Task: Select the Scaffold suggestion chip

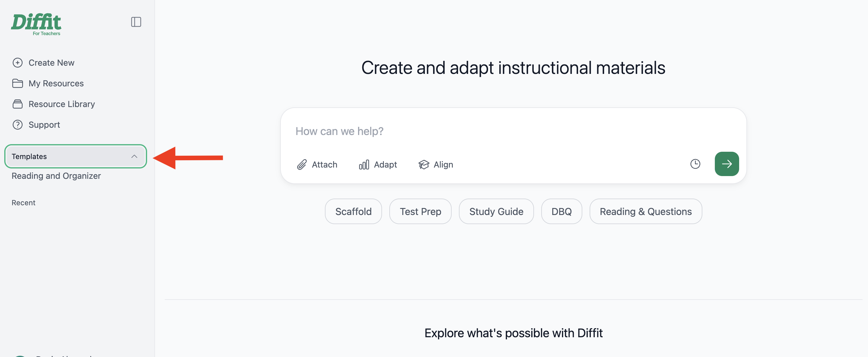Action: (x=353, y=211)
